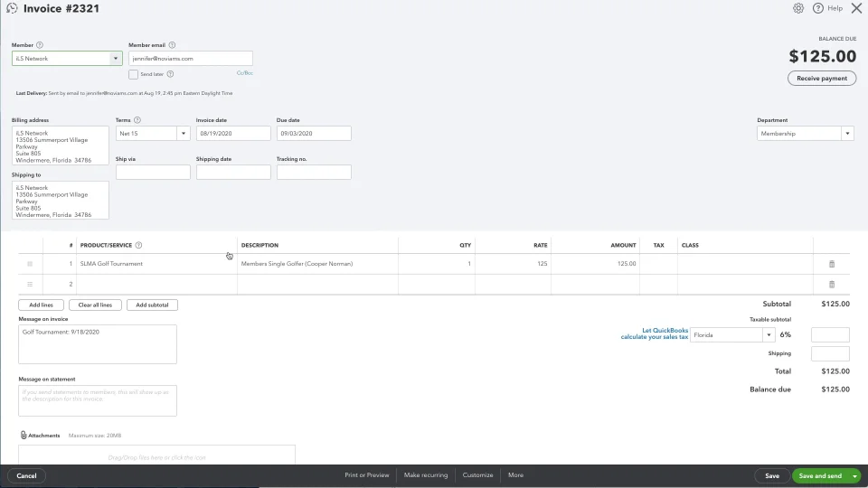
Task: Click the attachments drag/drop area
Action: pyautogui.click(x=156, y=455)
